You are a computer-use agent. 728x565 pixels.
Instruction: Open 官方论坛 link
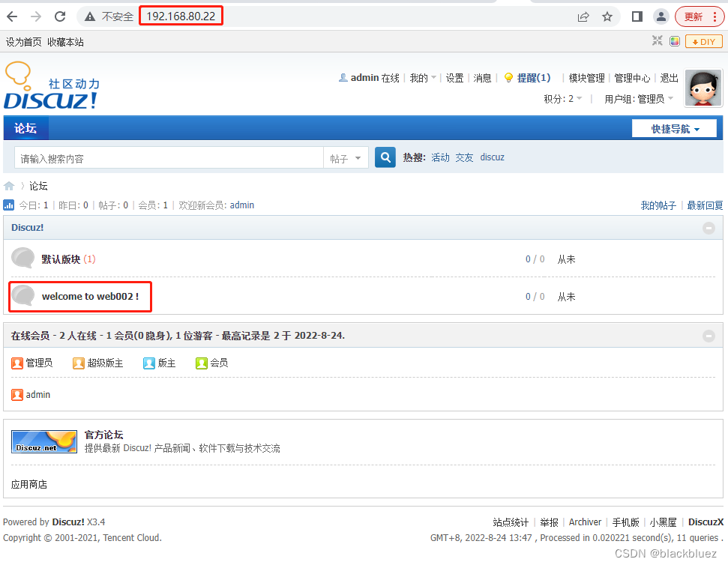103,435
